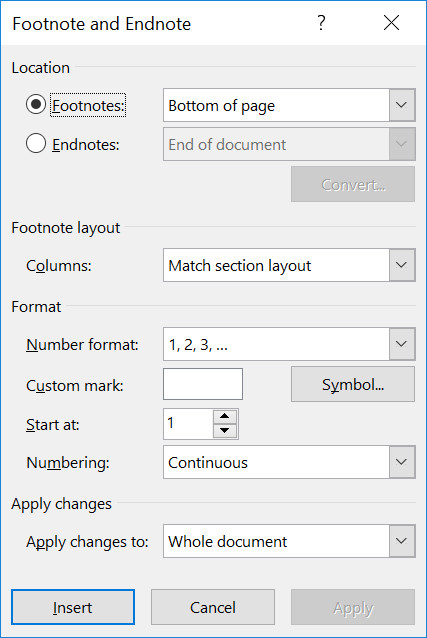Open the Apply changes to dropdown
Viewport: 427px width, 638px height.
[289, 541]
